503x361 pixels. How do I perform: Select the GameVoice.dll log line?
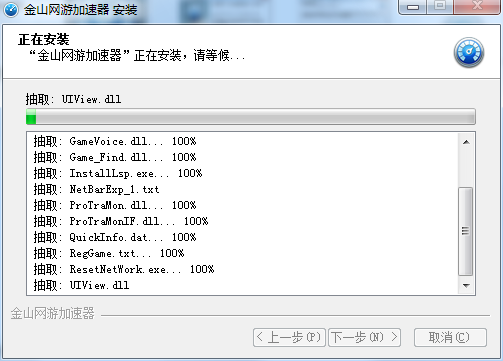pos(115,141)
